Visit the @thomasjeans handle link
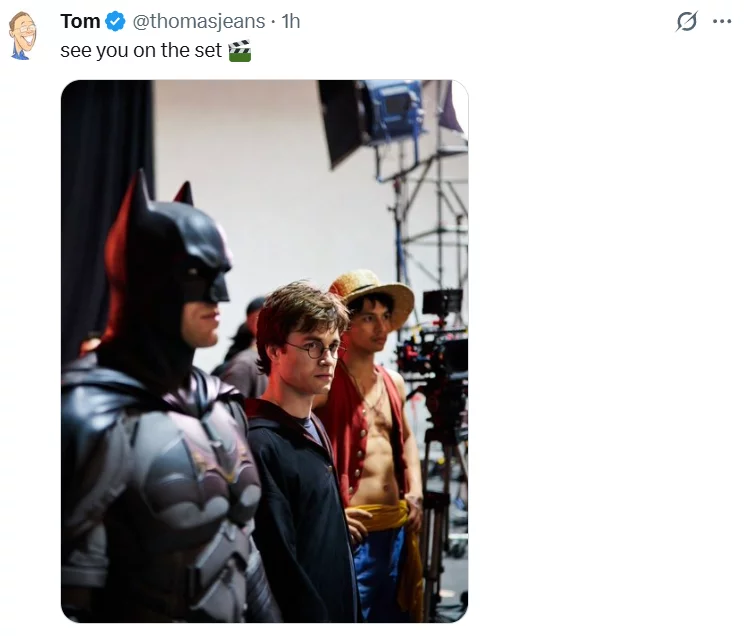This screenshot has width=744, height=642. 199,21
